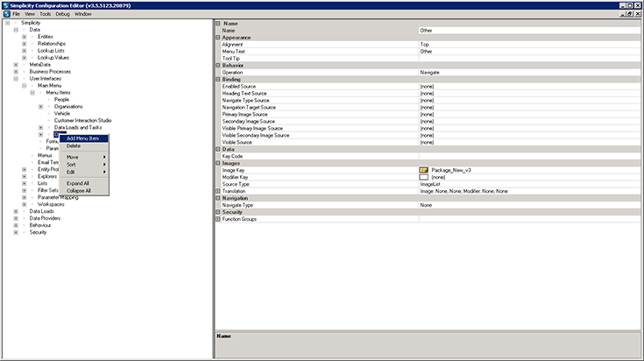Click the Alignment value Top
The width and height of the screenshot is (644, 361).
tap(529, 45)
